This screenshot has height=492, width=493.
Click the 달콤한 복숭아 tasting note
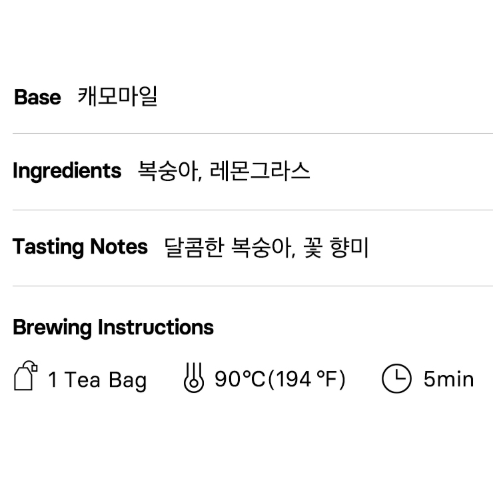point(227,247)
